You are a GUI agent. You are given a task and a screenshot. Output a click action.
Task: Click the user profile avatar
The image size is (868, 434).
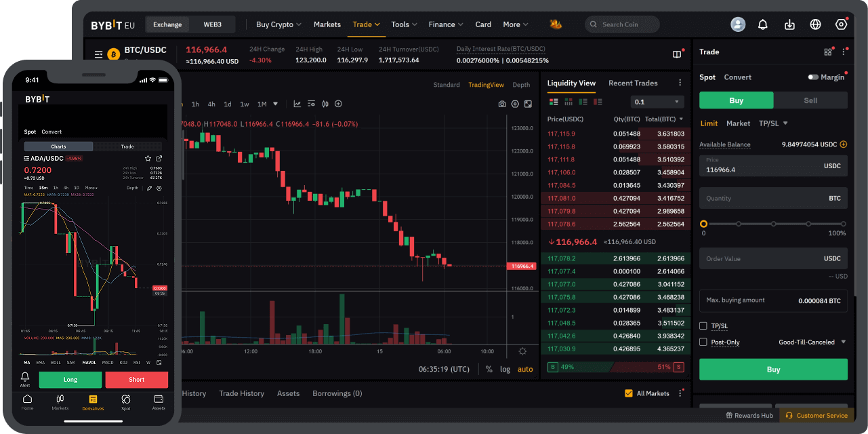coord(737,24)
